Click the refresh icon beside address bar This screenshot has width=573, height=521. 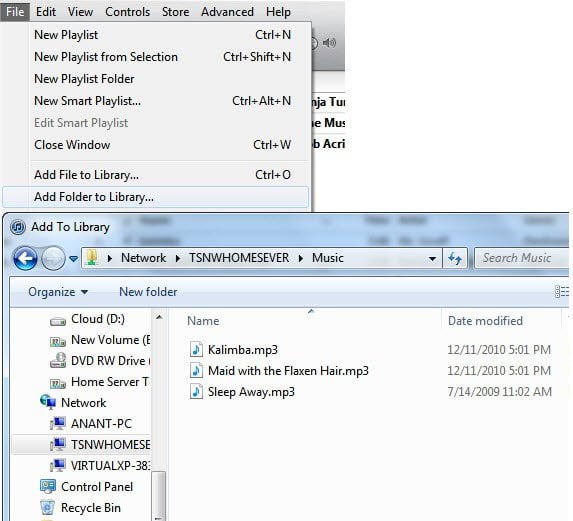455,258
